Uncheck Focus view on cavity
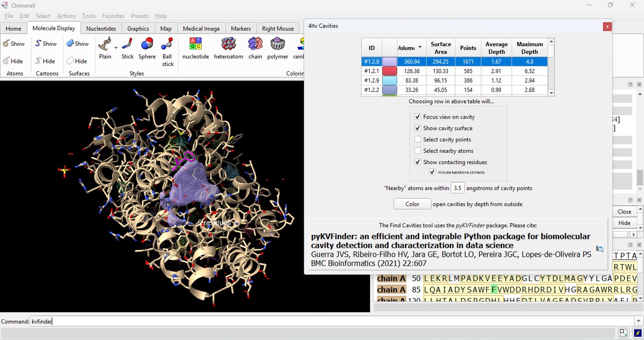The image size is (644, 340). pyautogui.click(x=418, y=117)
